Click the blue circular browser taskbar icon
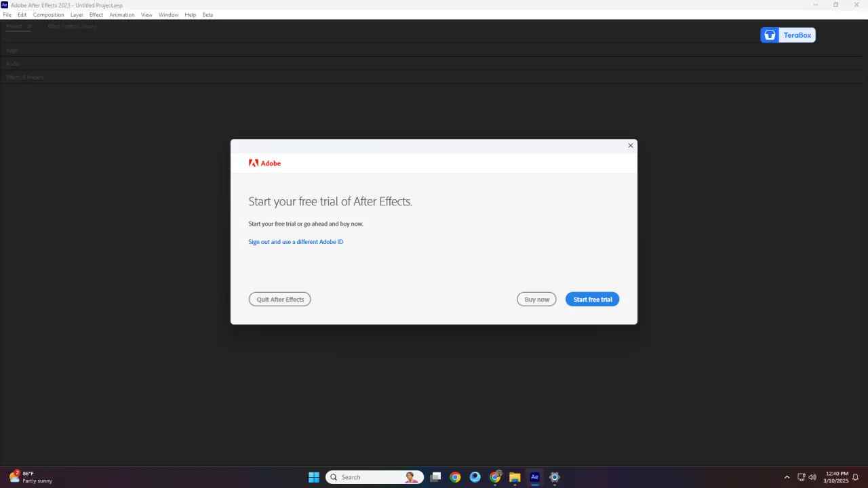This screenshot has height=488, width=868. coord(475,477)
